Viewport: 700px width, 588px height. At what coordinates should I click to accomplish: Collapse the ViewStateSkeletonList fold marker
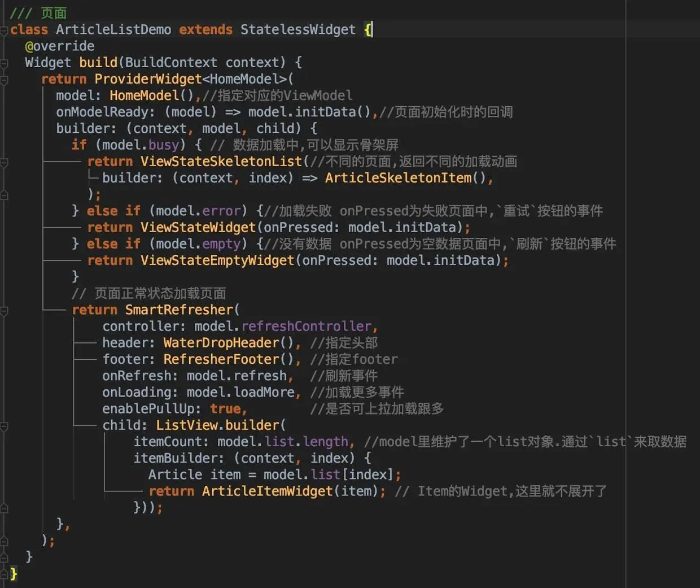4,162
